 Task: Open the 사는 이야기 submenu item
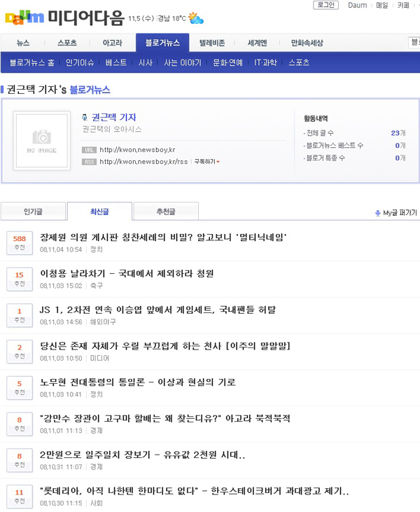(x=183, y=62)
